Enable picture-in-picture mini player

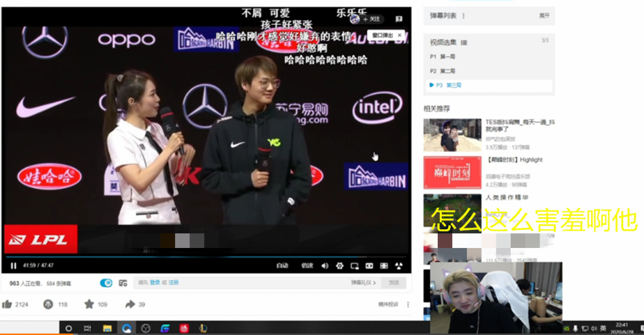354,266
